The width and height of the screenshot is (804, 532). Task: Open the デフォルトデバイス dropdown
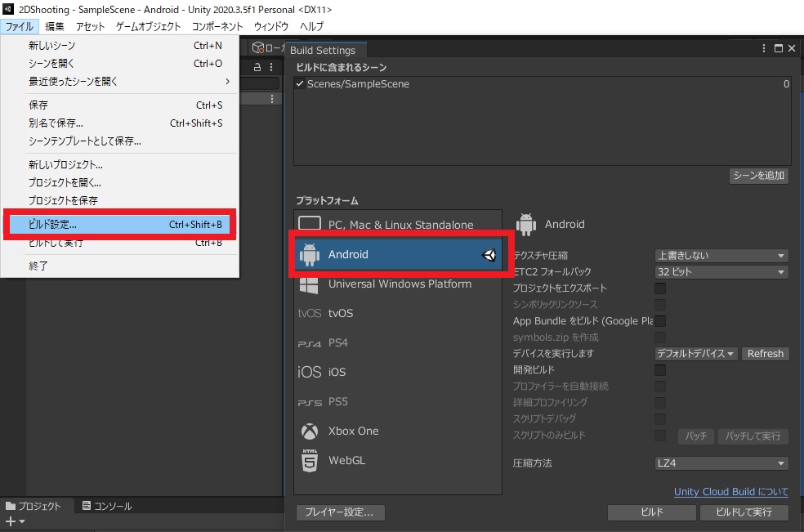coord(696,354)
